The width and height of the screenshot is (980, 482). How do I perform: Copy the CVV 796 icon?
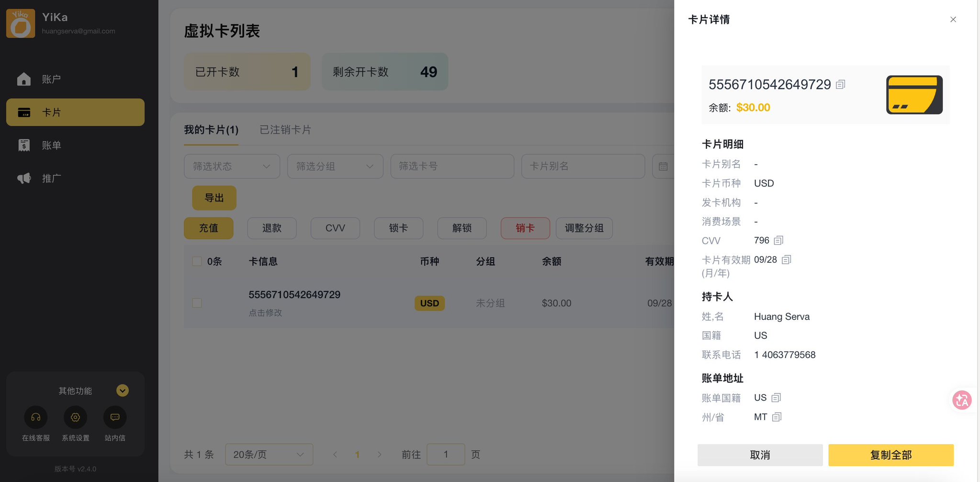coord(778,240)
